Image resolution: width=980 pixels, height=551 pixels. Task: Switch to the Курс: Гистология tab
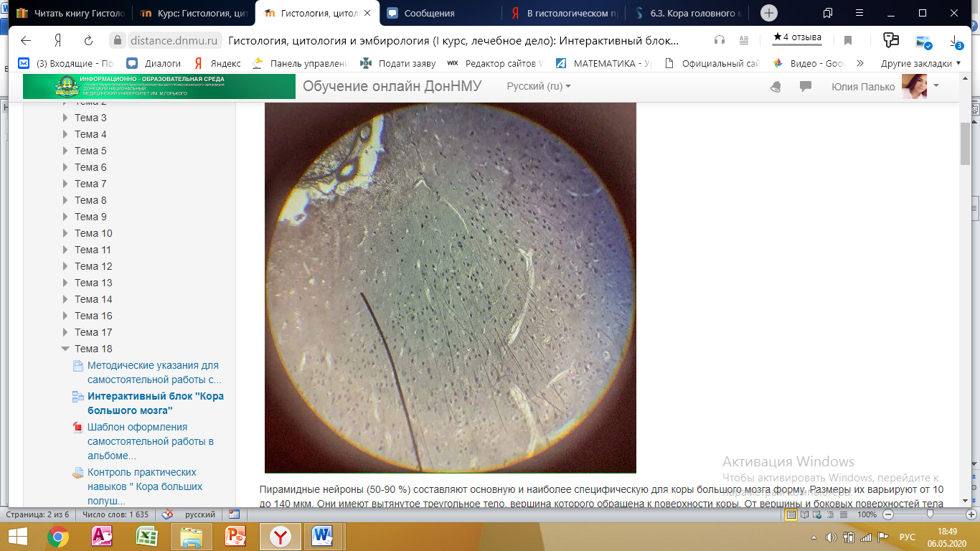[194, 13]
